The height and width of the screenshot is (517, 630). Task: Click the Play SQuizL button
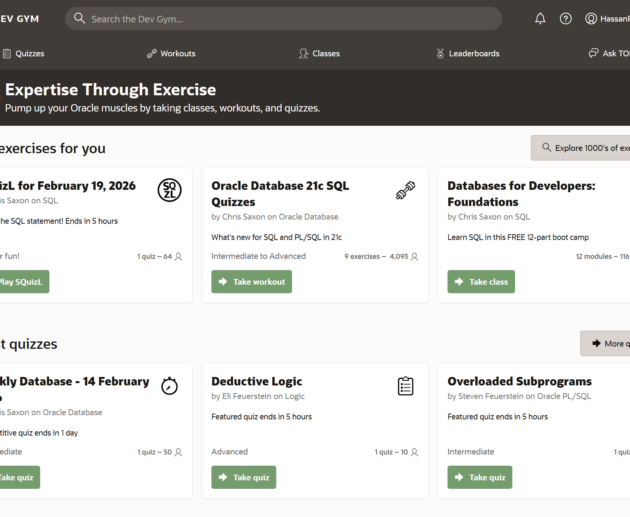(23, 282)
